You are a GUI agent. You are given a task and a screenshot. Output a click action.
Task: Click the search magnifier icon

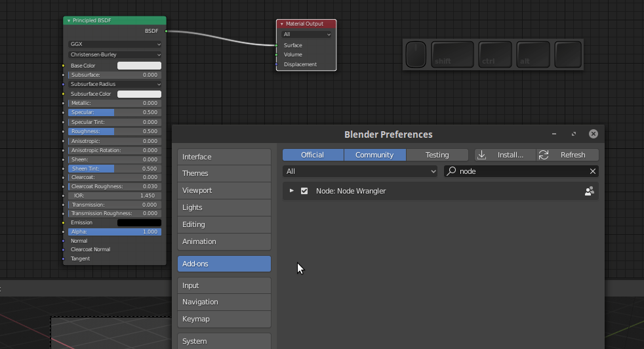451,171
